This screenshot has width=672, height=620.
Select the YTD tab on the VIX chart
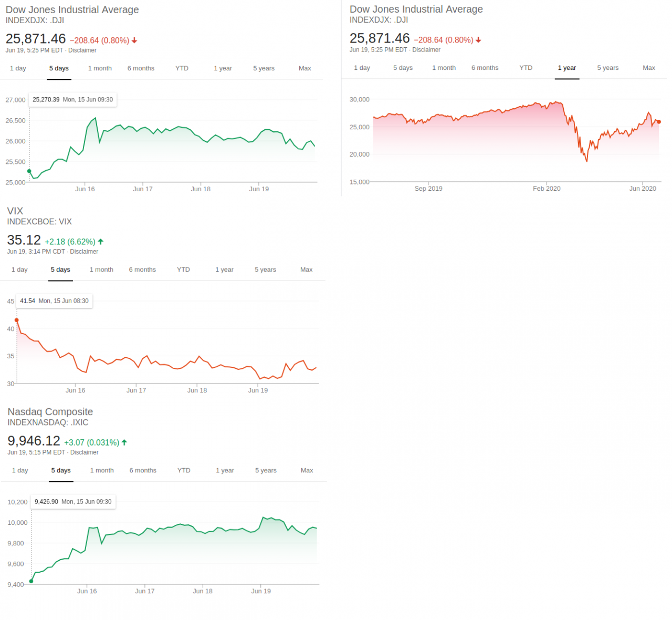[183, 270]
